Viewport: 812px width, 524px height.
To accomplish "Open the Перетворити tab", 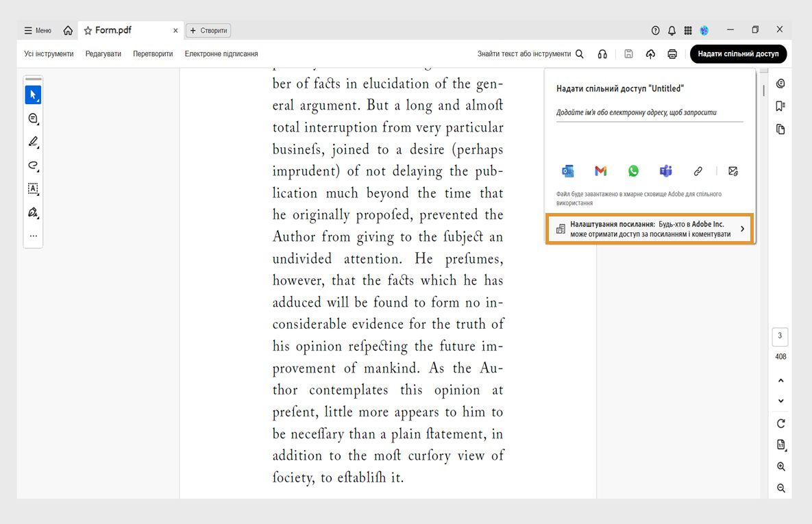I will pyautogui.click(x=152, y=53).
